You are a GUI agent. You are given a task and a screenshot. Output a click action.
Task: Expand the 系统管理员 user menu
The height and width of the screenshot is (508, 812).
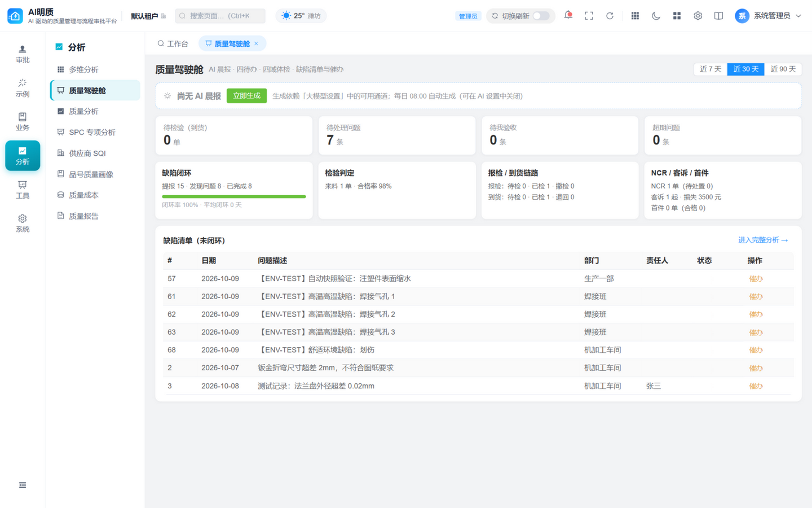(x=768, y=16)
